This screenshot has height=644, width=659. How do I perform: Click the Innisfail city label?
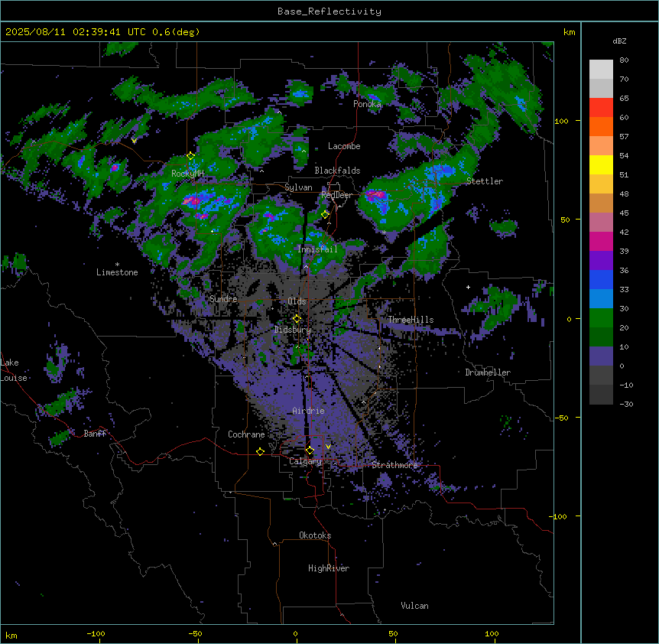[317, 249]
